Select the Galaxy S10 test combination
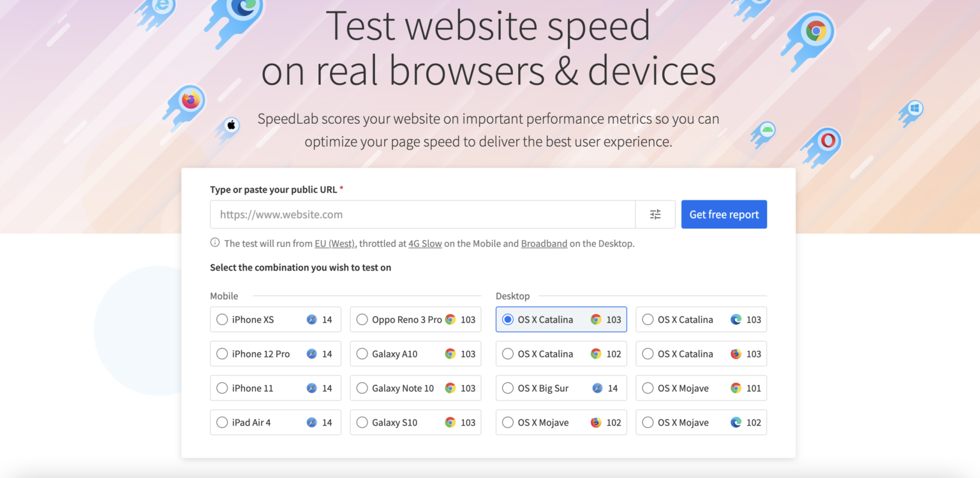 (362, 422)
